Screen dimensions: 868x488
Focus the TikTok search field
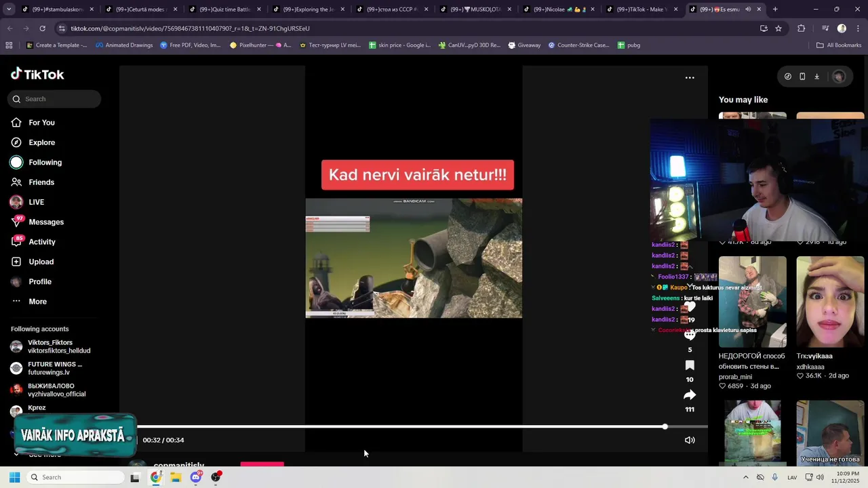54,99
